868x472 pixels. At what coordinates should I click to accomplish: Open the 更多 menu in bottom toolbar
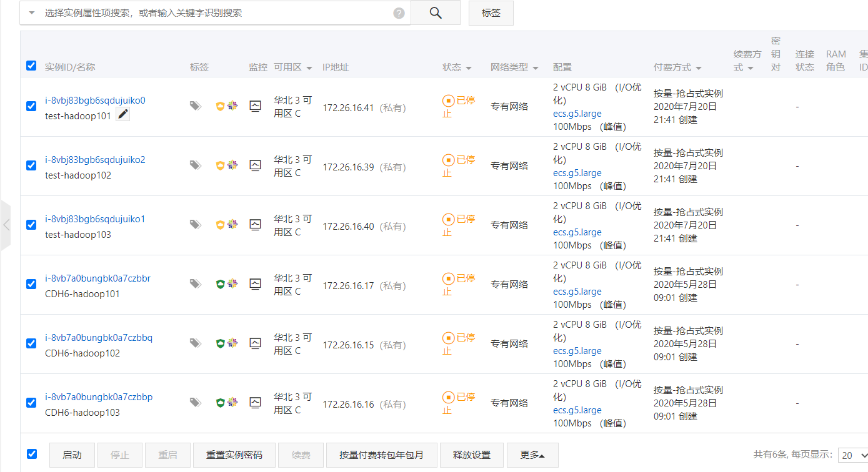[x=532, y=455]
